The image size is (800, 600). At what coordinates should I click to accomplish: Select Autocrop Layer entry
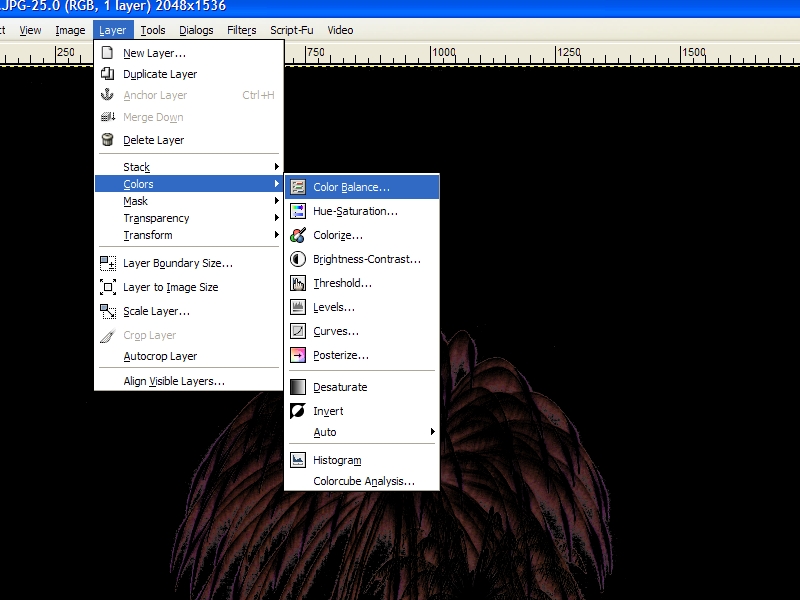coord(189,356)
